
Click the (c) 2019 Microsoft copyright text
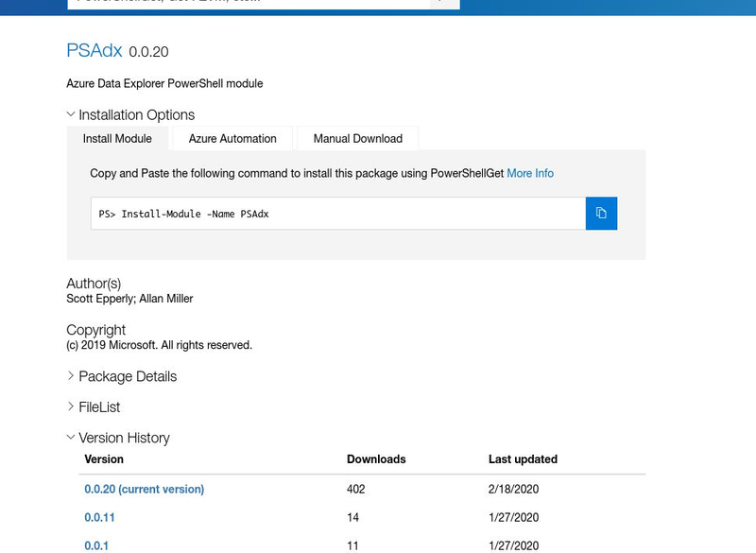[x=159, y=345]
